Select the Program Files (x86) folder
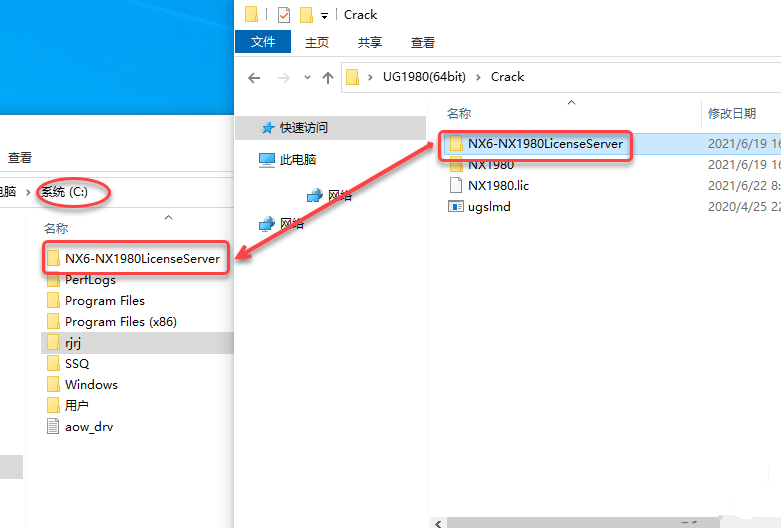The image size is (781, 528). coord(121,322)
